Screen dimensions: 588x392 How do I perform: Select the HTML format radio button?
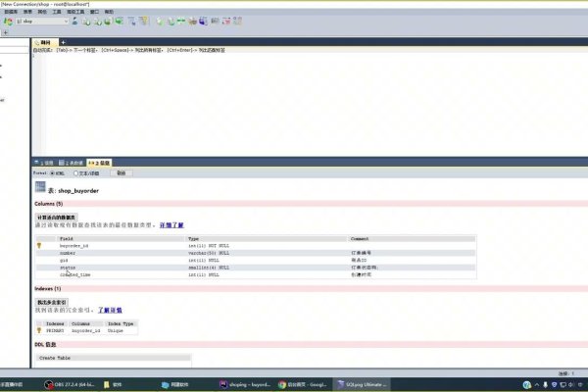pos(53,173)
